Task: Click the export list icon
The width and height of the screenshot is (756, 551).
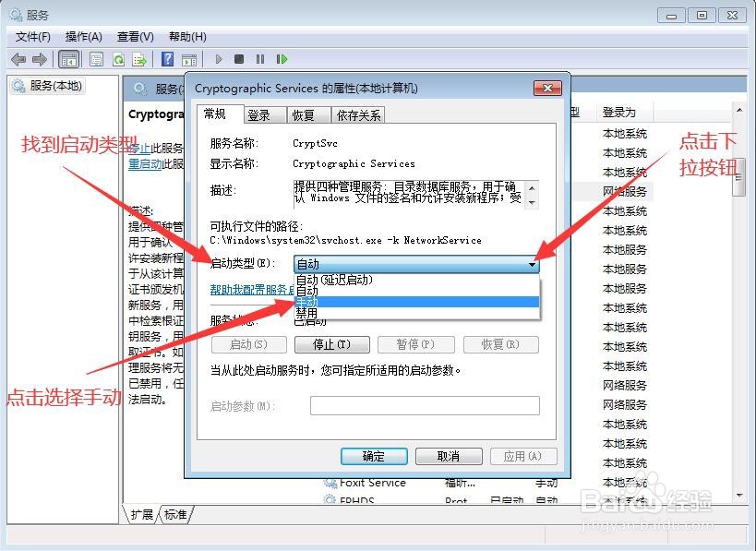Action: pos(140,59)
